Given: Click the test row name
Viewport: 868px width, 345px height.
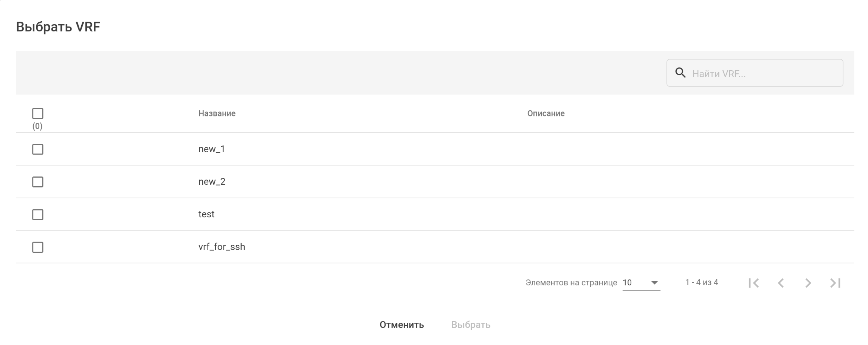Looking at the screenshot, I should pyautogui.click(x=206, y=214).
